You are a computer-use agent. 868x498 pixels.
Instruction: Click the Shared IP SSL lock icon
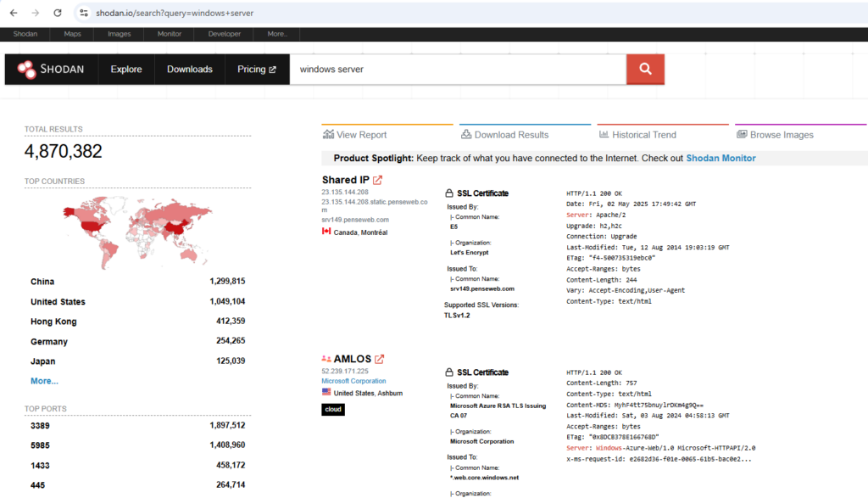click(449, 193)
